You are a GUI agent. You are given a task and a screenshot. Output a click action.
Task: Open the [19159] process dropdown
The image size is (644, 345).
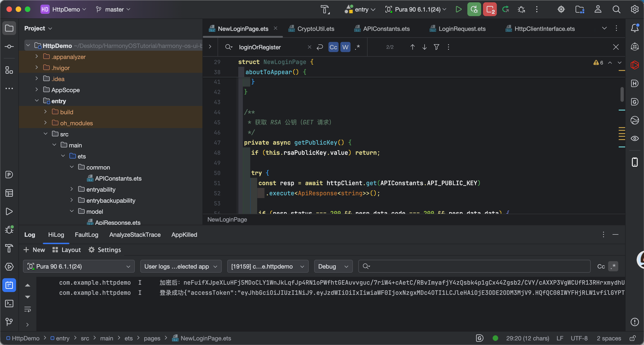pos(267,266)
